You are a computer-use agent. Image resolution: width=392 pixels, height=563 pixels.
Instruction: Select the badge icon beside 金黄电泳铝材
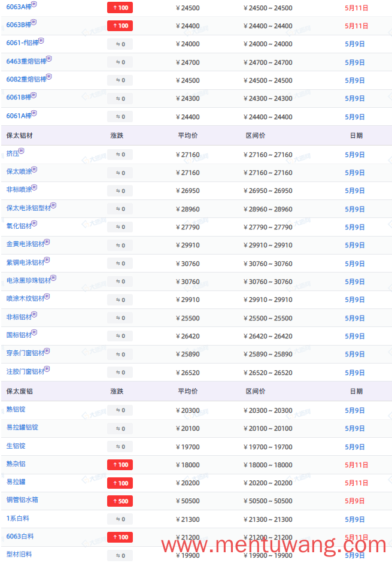coord(47,241)
